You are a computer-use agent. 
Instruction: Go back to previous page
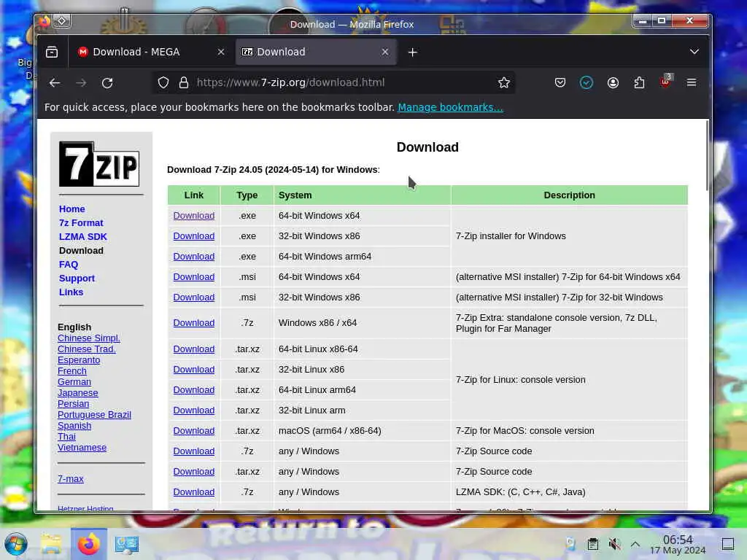click(x=55, y=83)
